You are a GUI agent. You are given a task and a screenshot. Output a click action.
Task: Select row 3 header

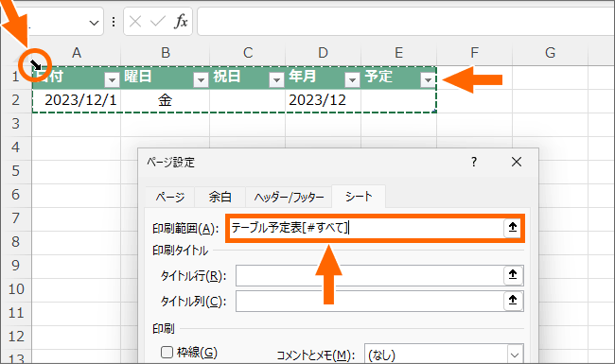coord(16,124)
